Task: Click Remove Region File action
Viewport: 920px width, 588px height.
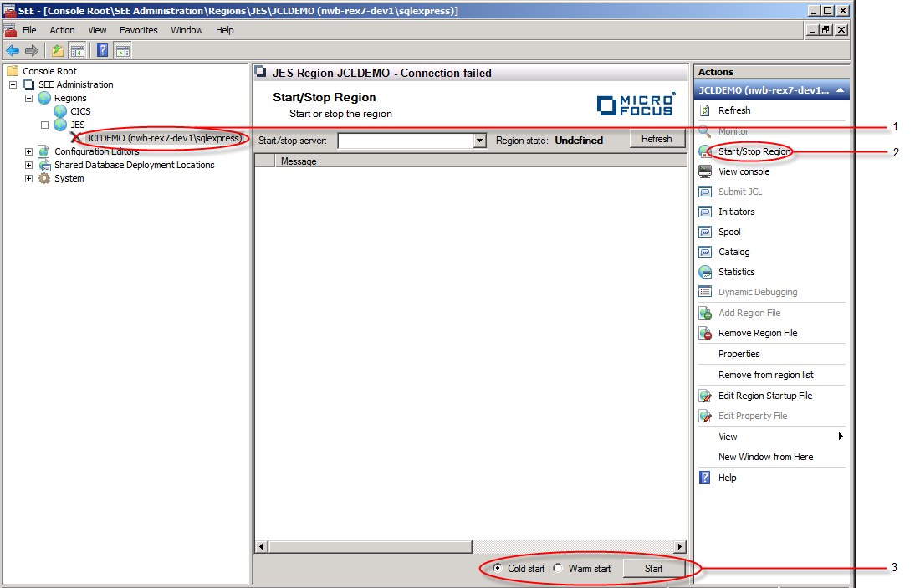Action: click(x=757, y=333)
